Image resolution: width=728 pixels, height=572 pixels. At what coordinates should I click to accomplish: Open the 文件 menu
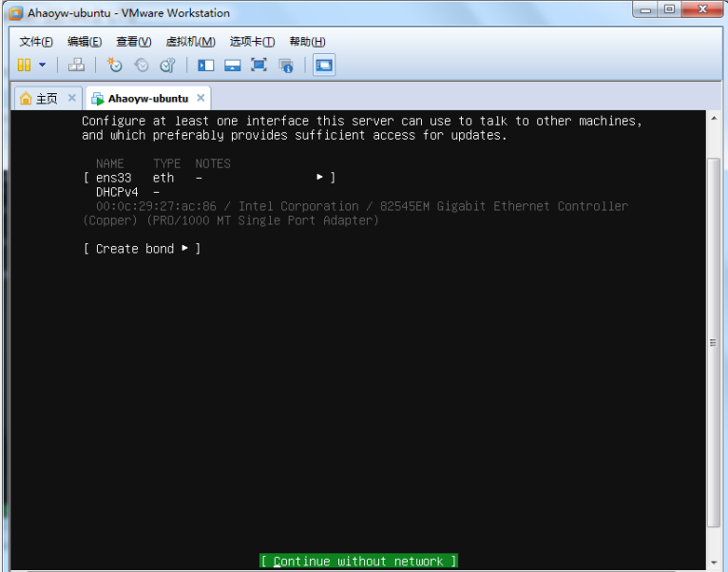36,42
